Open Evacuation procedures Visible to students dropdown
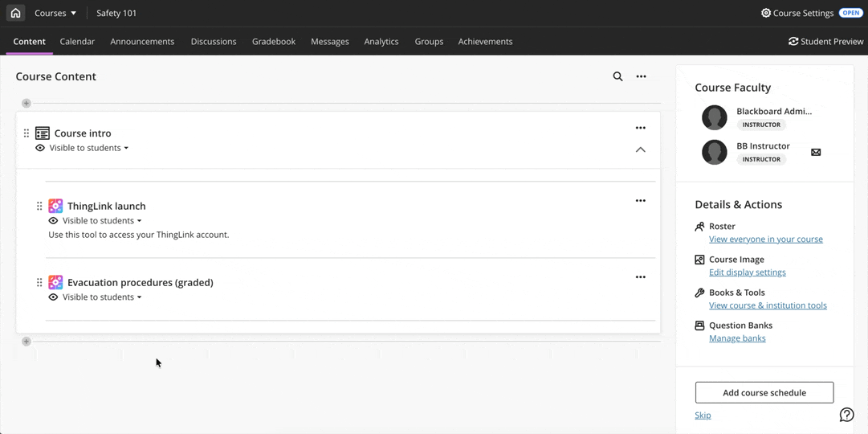This screenshot has height=434, width=868. coord(102,297)
